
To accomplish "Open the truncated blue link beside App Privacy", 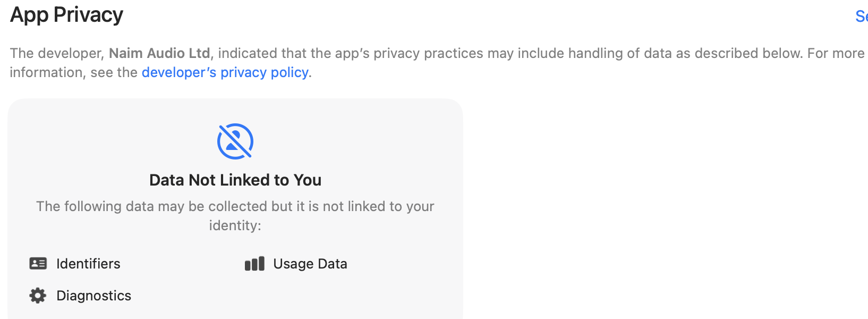I will (861, 16).
